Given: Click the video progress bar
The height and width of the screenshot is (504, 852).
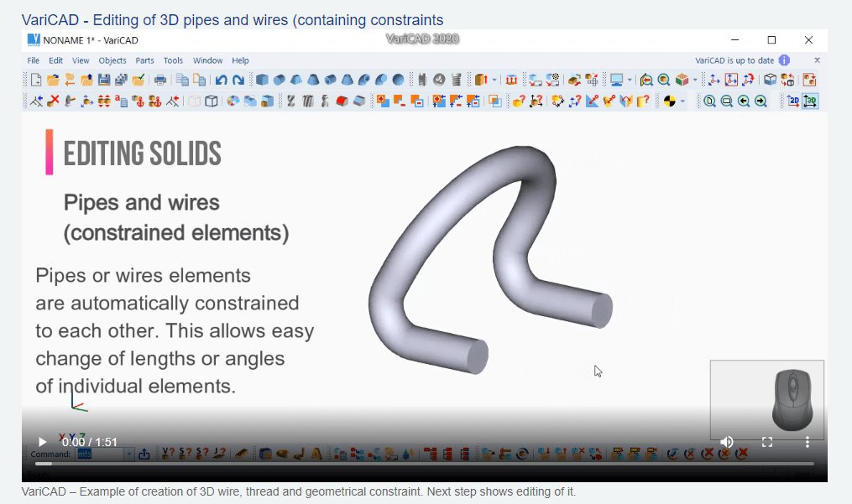Looking at the screenshot, I should coord(425,464).
